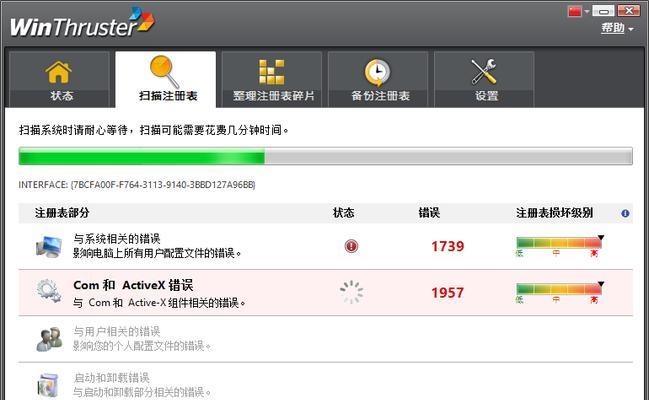Click the 1957 error count
This screenshot has height=400, width=649.
point(447,293)
